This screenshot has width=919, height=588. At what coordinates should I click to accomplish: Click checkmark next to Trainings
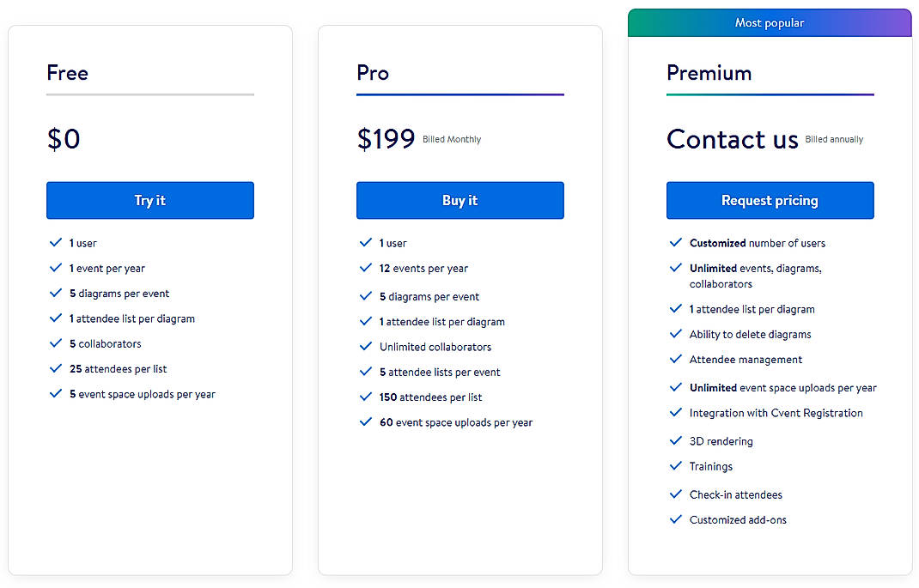pyautogui.click(x=675, y=466)
